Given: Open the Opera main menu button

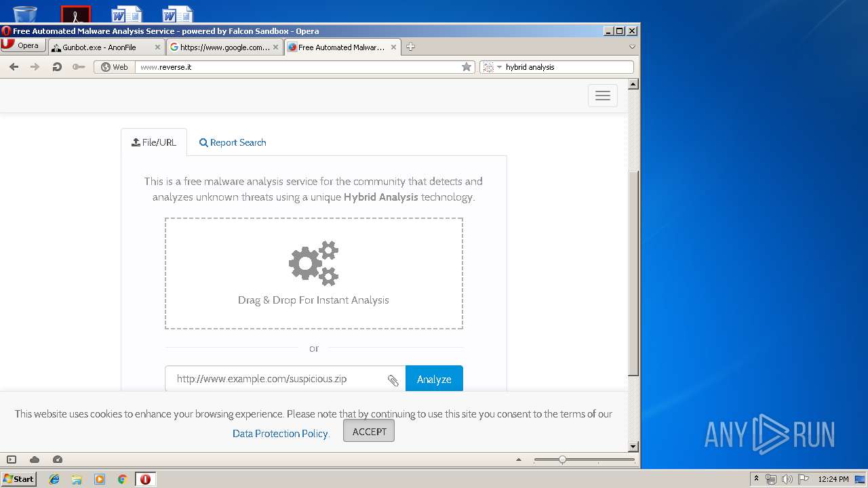Looking at the screenshot, I should (23, 45).
